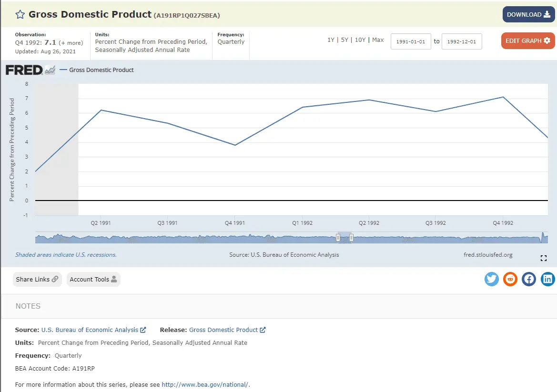557x392 pixels.
Task: Expand the Share Links menu
Action: pos(37,280)
